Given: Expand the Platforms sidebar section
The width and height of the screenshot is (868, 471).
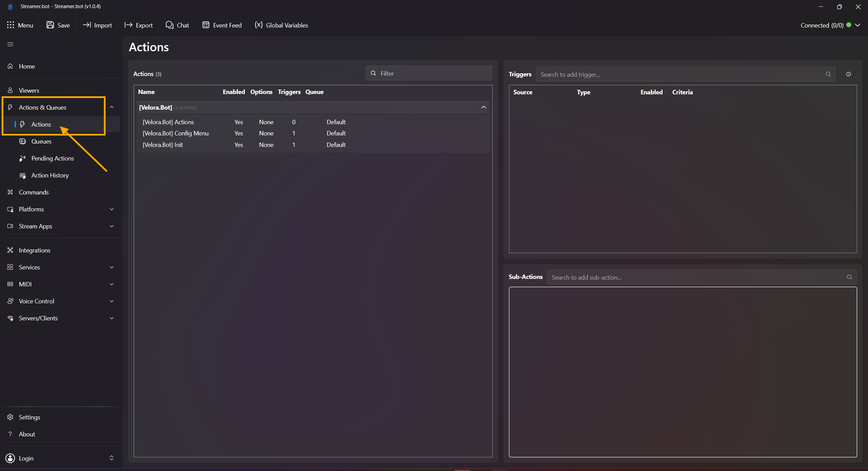Looking at the screenshot, I should tap(112, 209).
